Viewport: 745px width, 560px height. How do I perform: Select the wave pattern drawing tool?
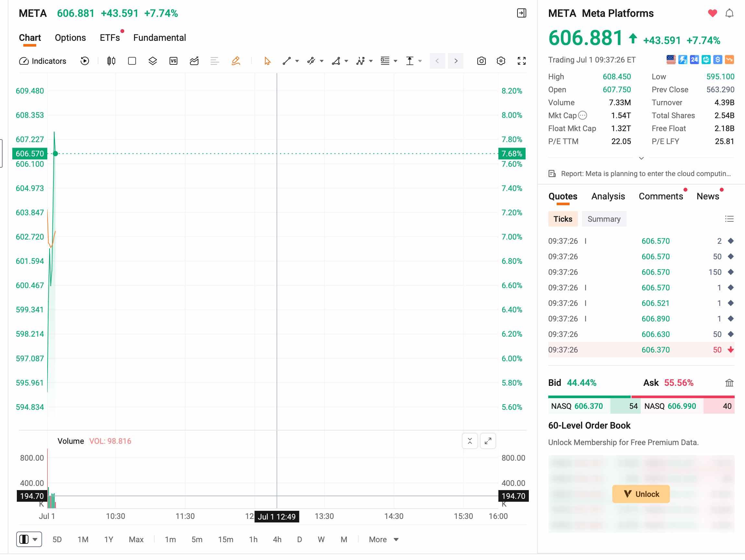[x=361, y=61]
